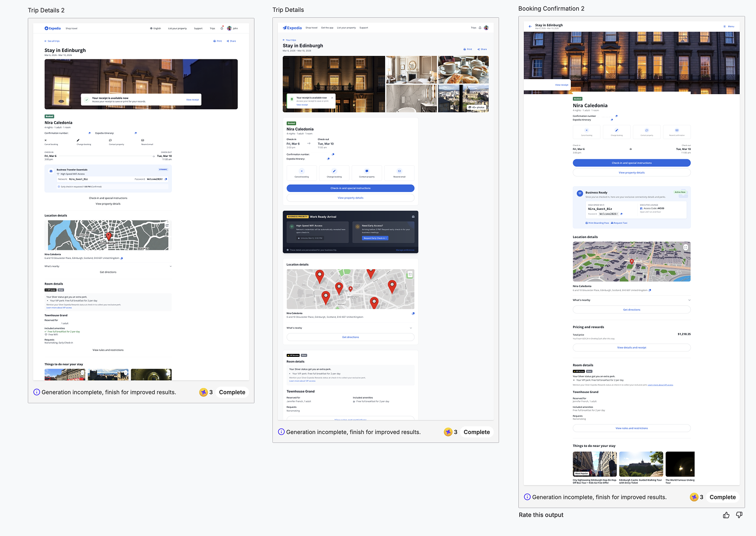
Task: Open the bell notifications in Trip Details 2
Action: click(222, 28)
